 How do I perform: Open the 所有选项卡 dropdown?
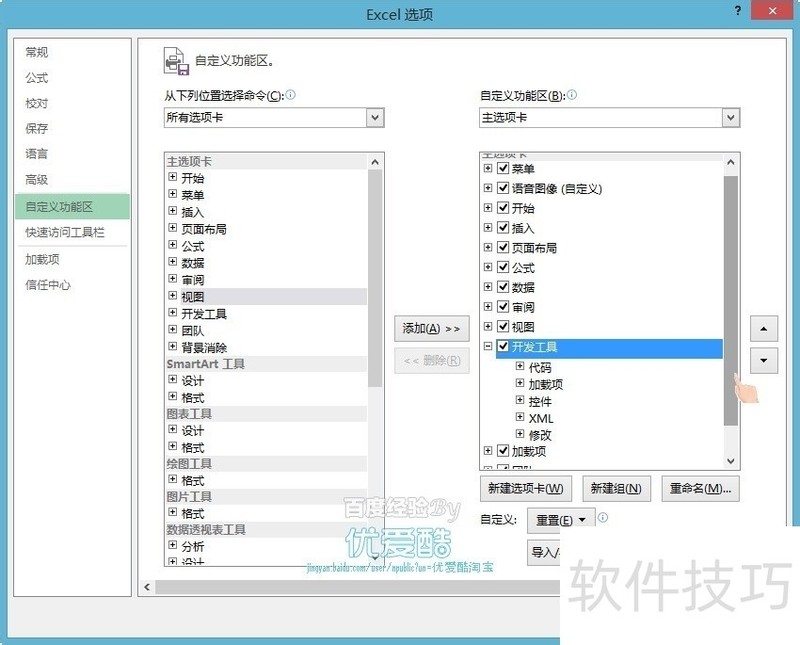click(x=375, y=117)
